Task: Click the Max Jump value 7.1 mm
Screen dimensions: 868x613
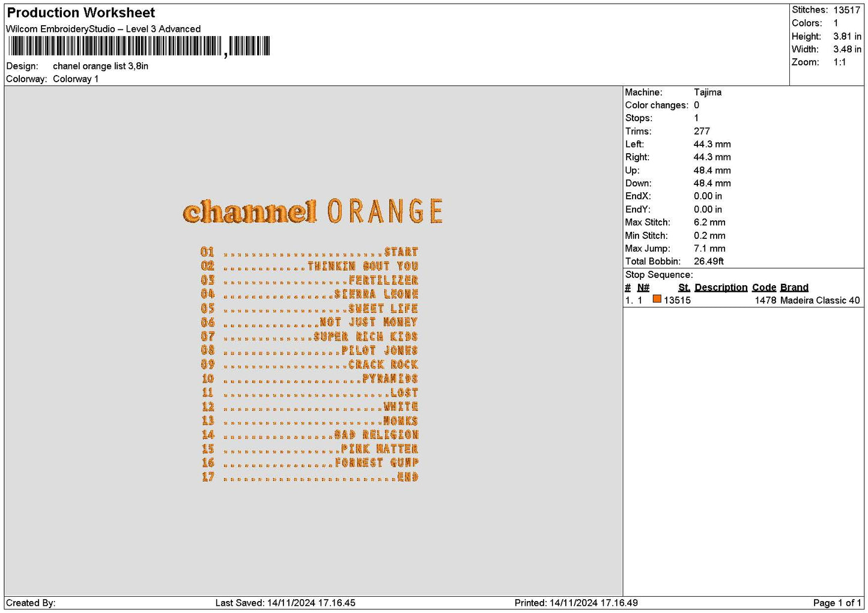Action: click(x=709, y=249)
